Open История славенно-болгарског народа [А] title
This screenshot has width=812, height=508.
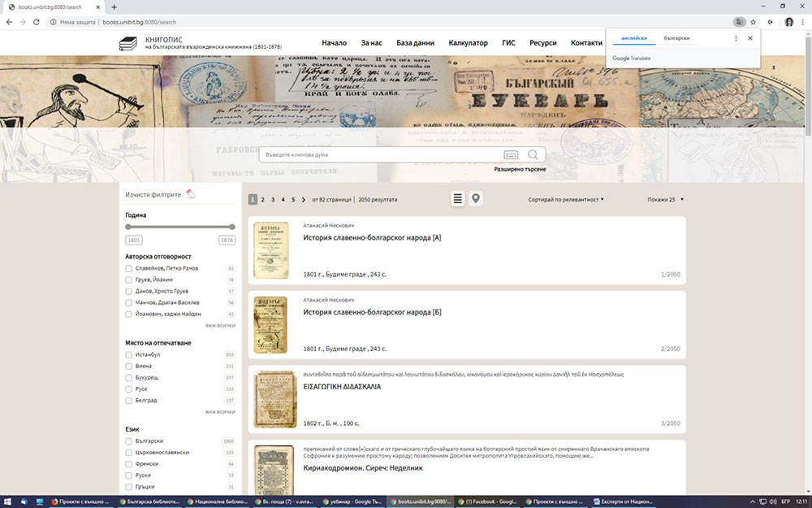373,238
